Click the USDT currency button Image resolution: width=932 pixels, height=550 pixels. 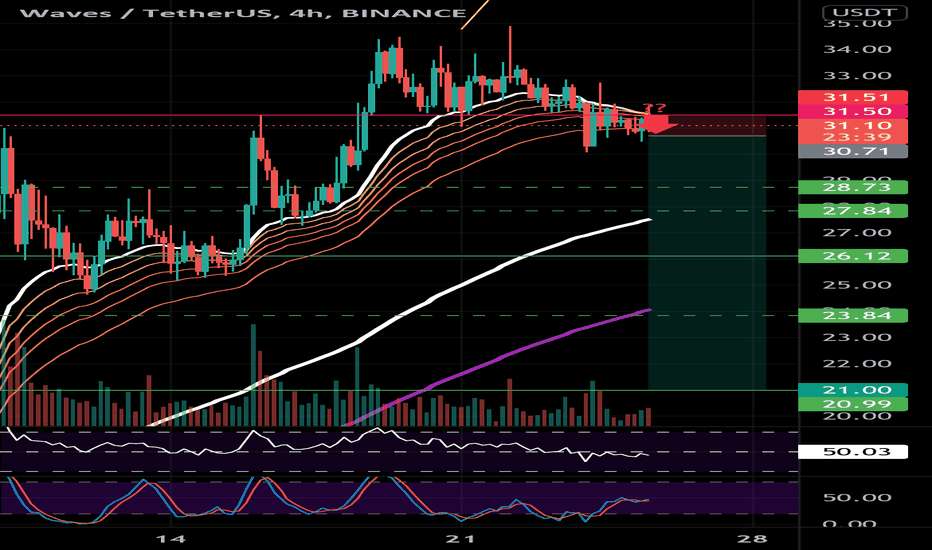(x=864, y=12)
